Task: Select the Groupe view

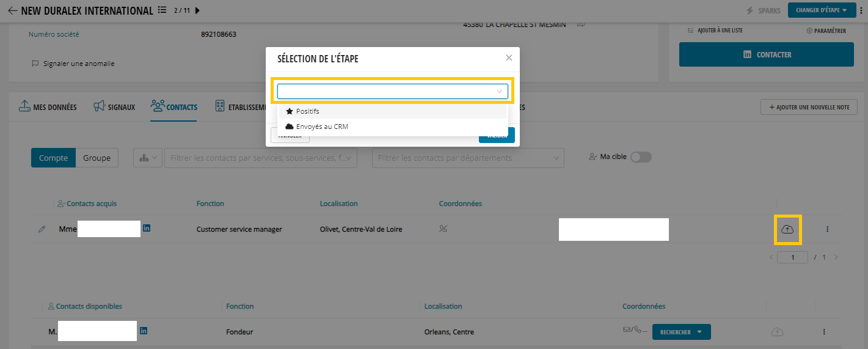Action: pos(97,158)
